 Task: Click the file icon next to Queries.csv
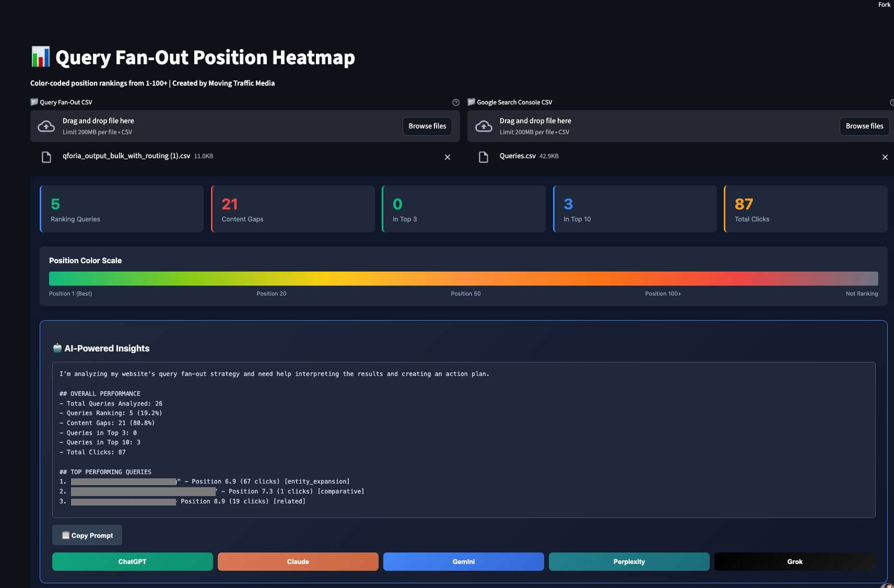pos(484,157)
